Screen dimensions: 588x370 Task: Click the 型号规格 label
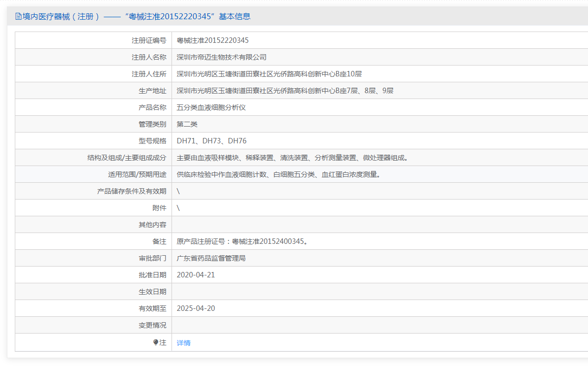point(152,141)
